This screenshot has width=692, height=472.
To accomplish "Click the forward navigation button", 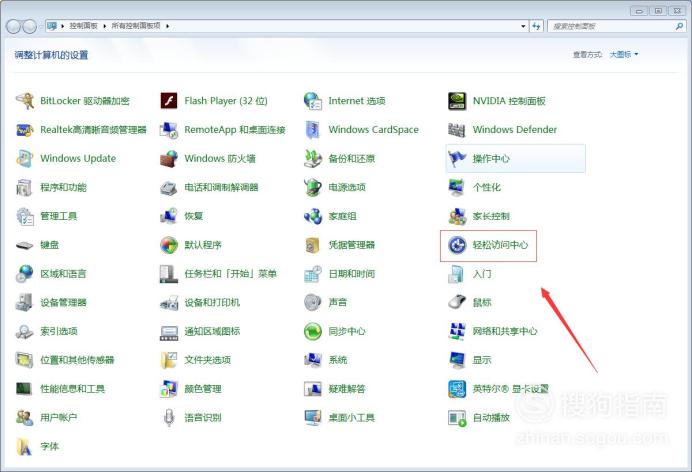I will 29,26.
